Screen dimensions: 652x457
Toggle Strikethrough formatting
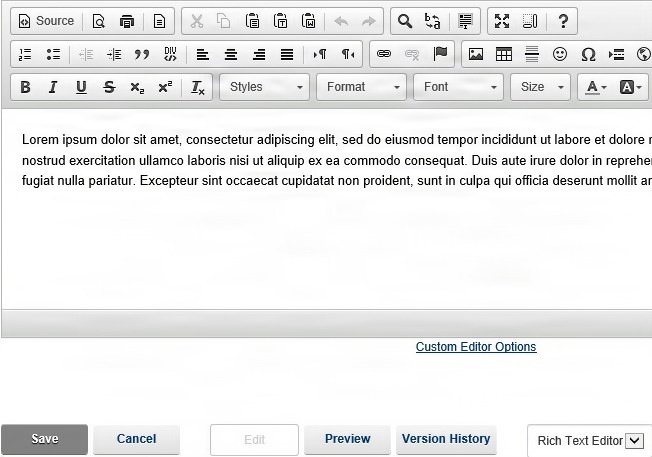[109, 87]
